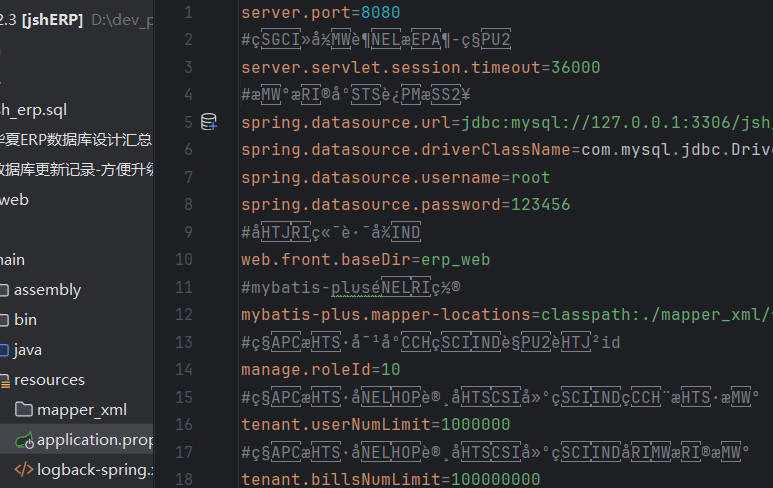Select the jsh_erp.sql file in project tree
The width and height of the screenshot is (773, 488).
34,110
